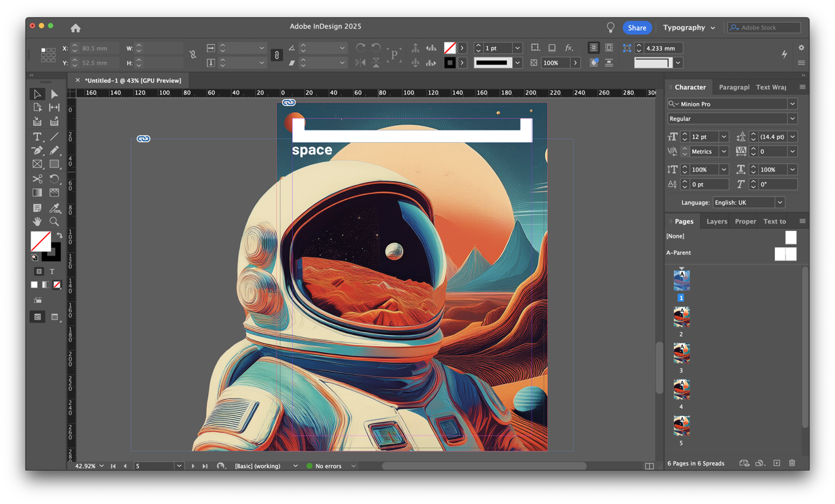Open drop shadow effects (fx) button
The image size is (835, 504).
click(569, 48)
